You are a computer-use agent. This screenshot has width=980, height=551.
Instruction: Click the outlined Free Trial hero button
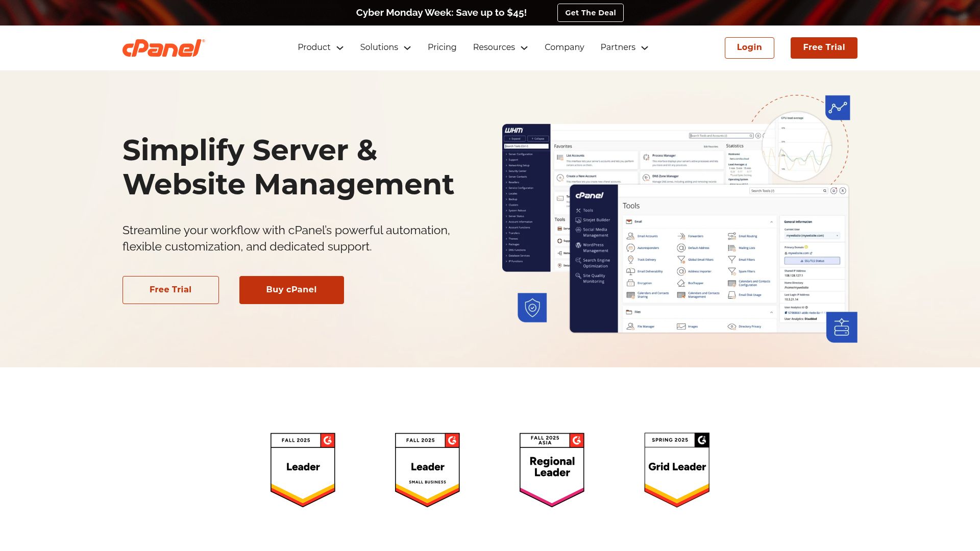[x=170, y=290]
